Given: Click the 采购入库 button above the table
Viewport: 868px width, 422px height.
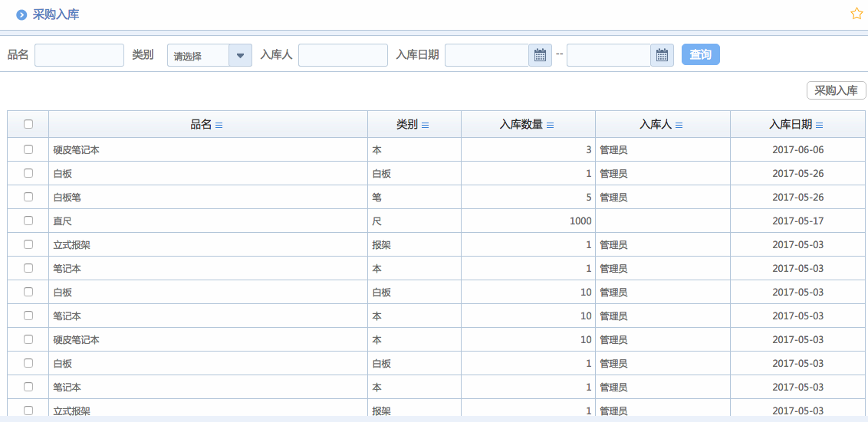Looking at the screenshot, I should coord(836,90).
